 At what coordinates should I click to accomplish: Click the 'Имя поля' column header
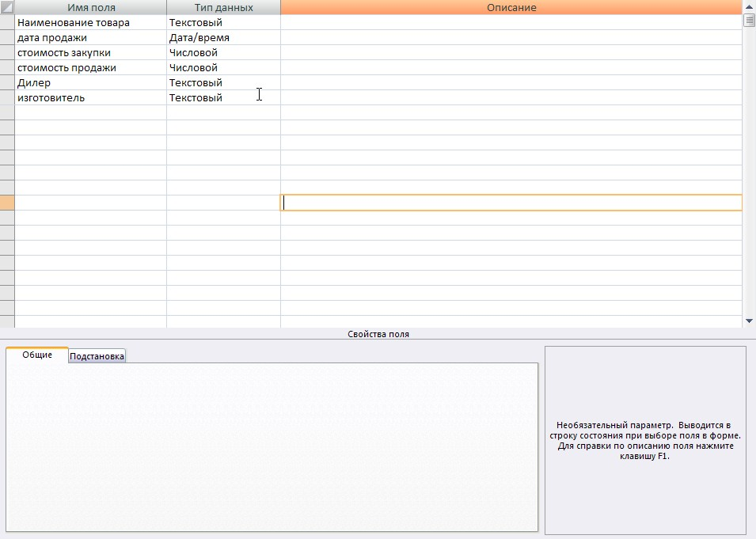point(91,7)
